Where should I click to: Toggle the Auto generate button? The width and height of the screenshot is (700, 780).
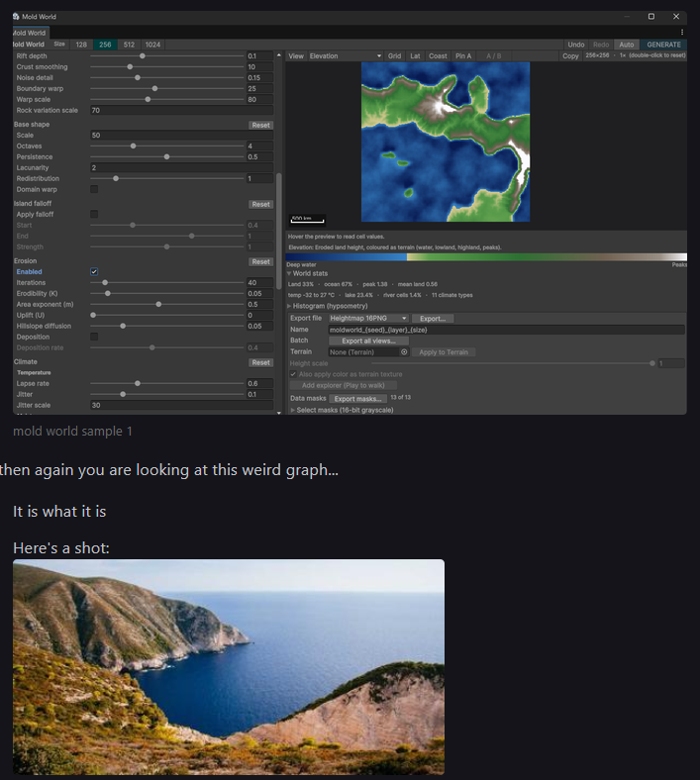(627, 45)
